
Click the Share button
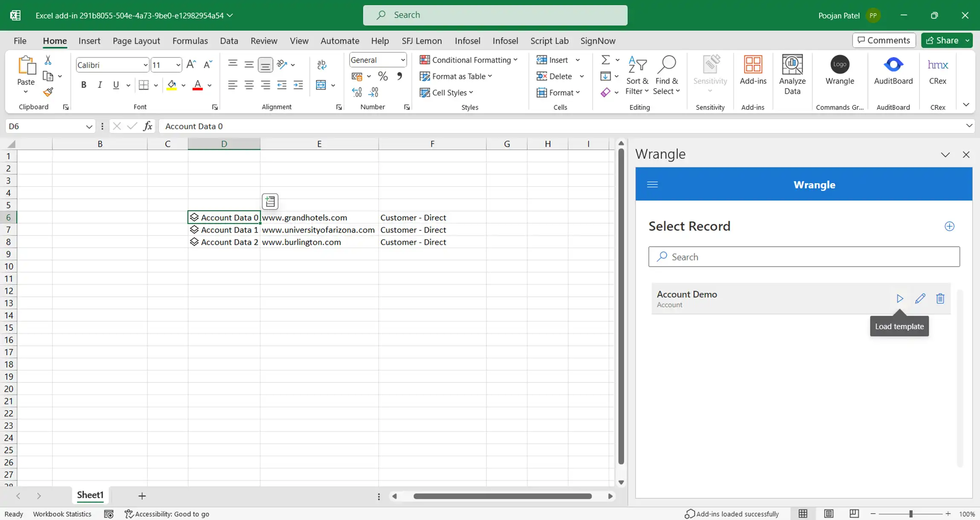click(942, 40)
